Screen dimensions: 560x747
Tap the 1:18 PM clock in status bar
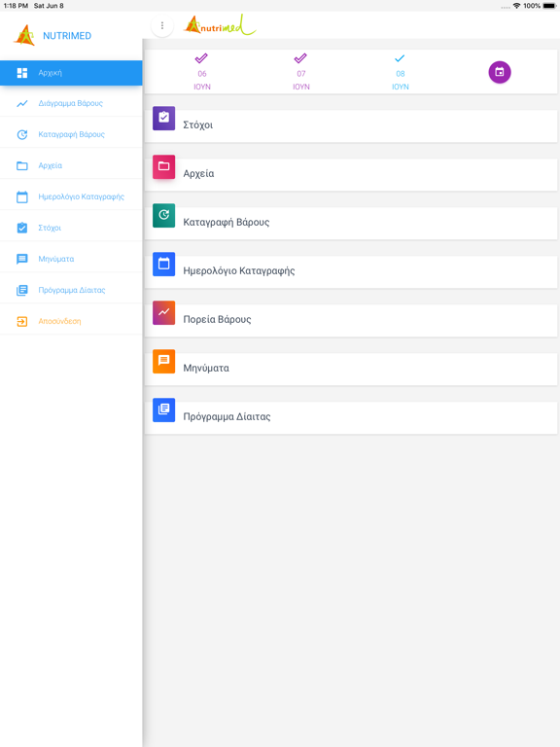click(x=16, y=6)
